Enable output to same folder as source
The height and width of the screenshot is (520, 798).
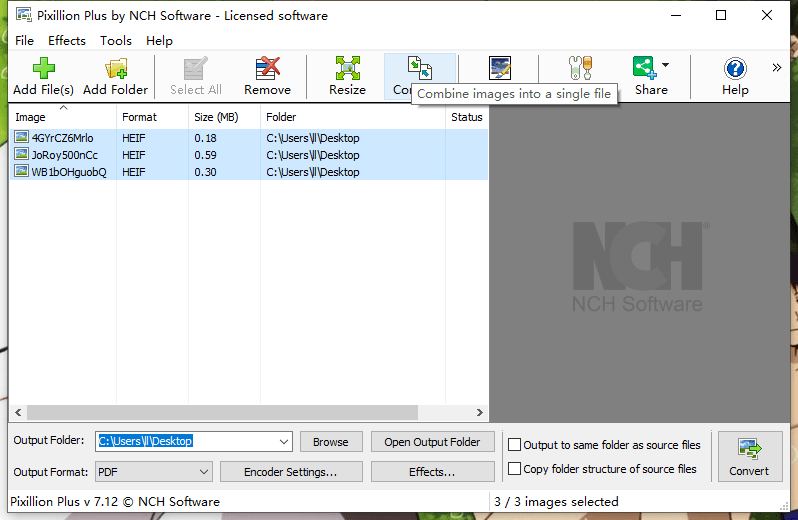click(515, 445)
